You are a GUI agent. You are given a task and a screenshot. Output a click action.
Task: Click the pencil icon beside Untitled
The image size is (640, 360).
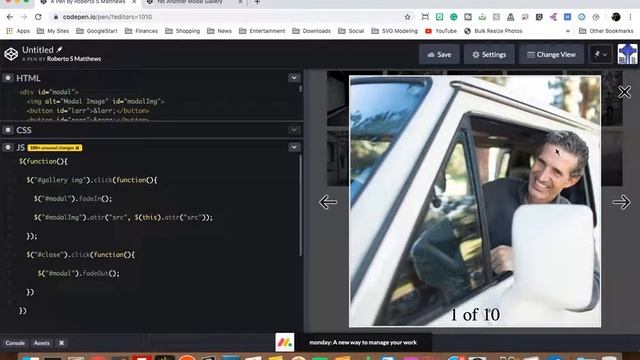pos(60,49)
